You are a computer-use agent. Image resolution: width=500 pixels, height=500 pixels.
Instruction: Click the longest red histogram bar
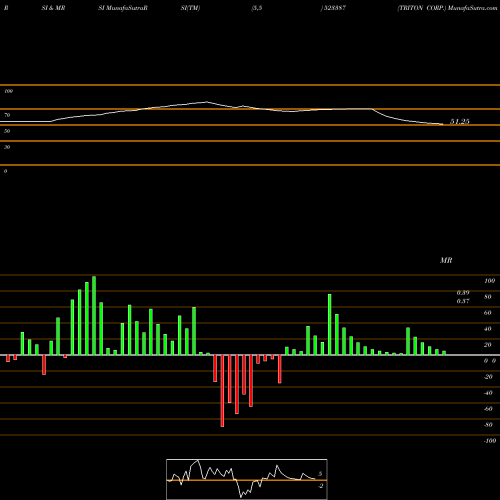pyautogui.click(x=222, y=391)
